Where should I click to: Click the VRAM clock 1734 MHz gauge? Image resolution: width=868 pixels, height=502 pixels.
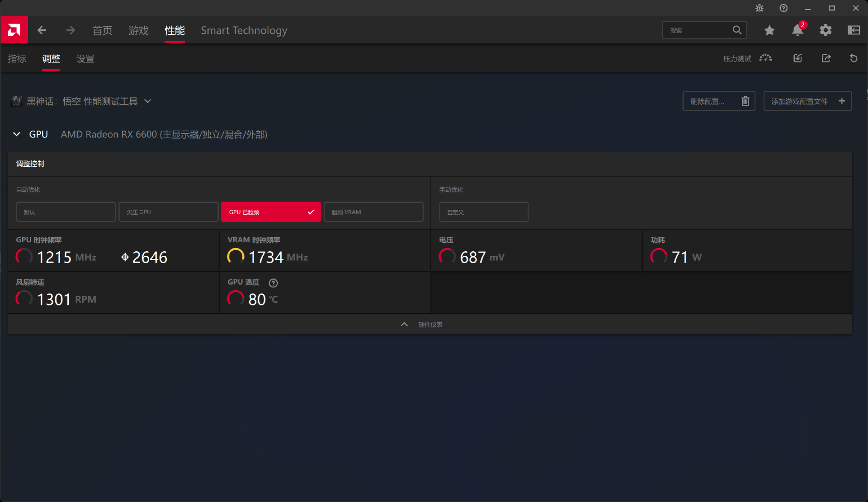236,257
